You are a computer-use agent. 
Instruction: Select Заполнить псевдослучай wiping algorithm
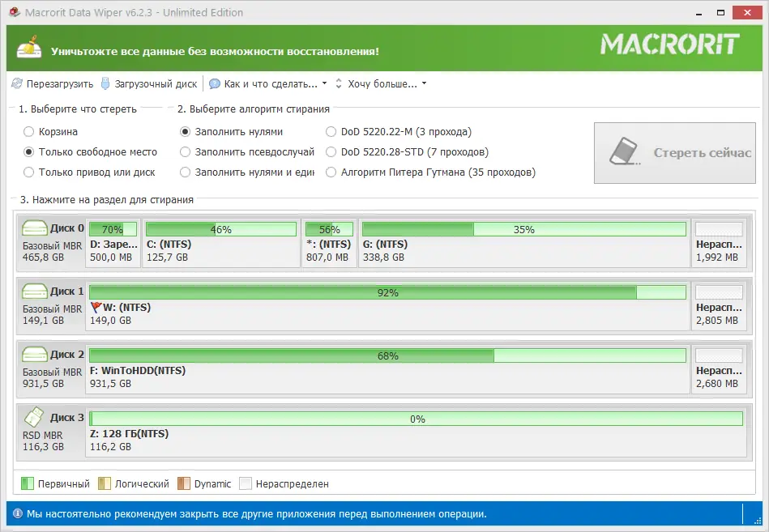pos(185,151)
